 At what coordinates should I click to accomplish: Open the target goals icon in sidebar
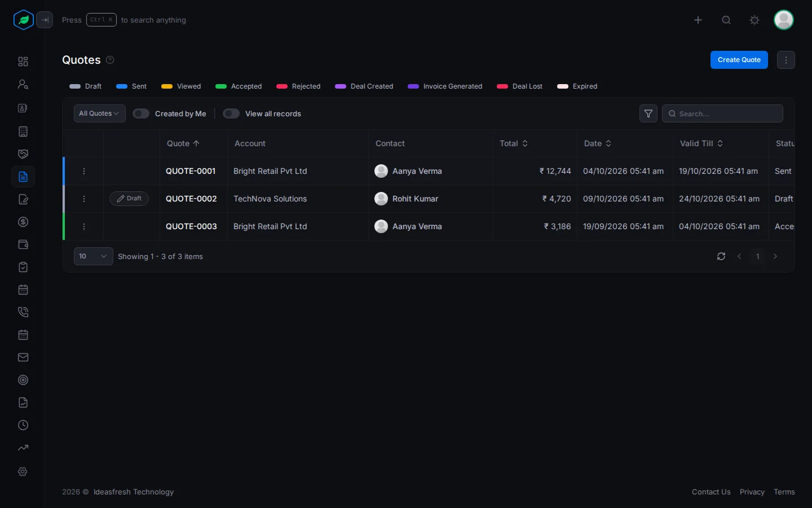pyautogui.click(x=23, y=380)
